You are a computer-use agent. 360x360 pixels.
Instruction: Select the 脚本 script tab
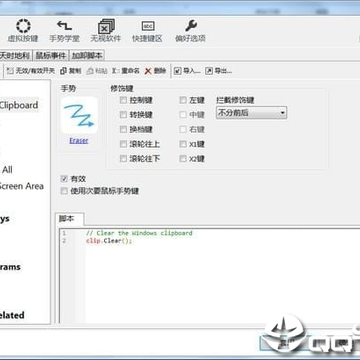70,219
